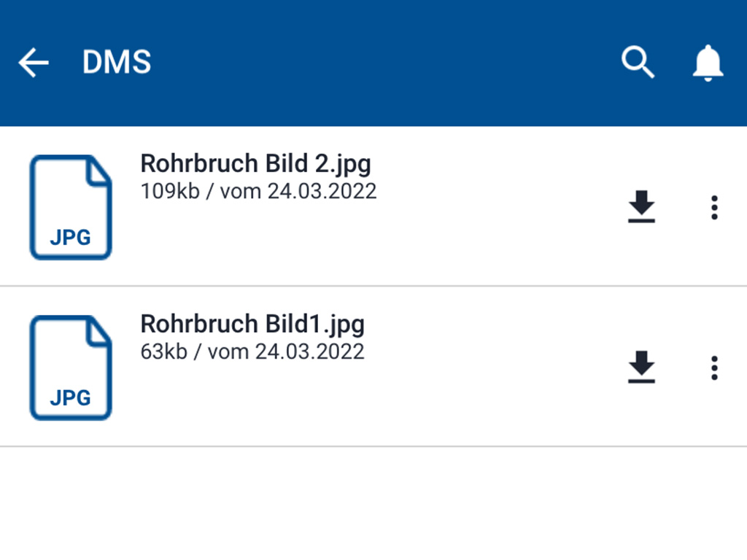Open search with the magnifier icon
Viewport: 747px width, 560px height.
pos(638,63)
